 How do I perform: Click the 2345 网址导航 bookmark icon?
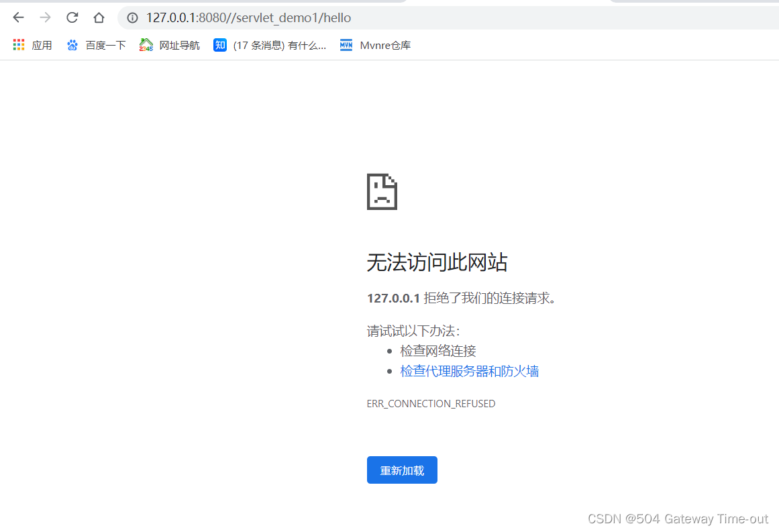click(146, 45)
